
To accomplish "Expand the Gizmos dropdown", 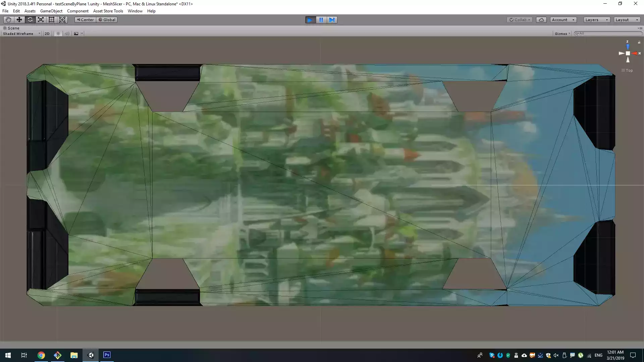I will tap(562, 34).
